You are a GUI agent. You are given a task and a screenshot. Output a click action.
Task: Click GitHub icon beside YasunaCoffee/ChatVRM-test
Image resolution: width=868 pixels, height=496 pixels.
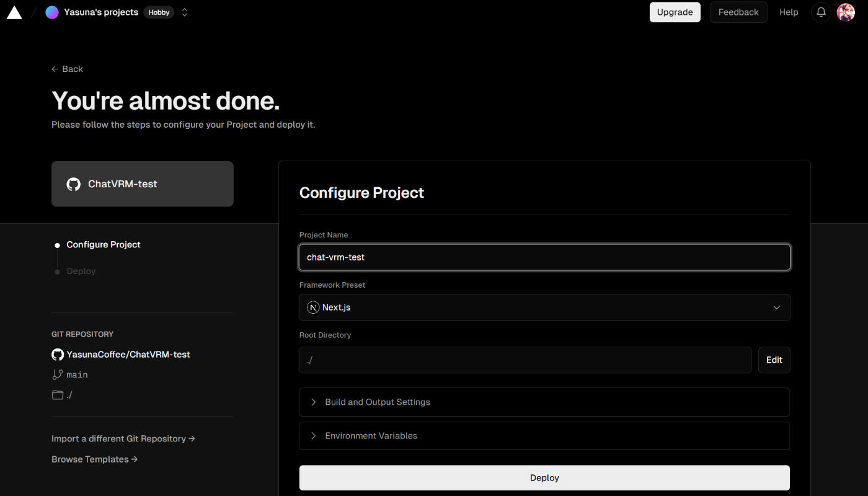click(58, 355)
